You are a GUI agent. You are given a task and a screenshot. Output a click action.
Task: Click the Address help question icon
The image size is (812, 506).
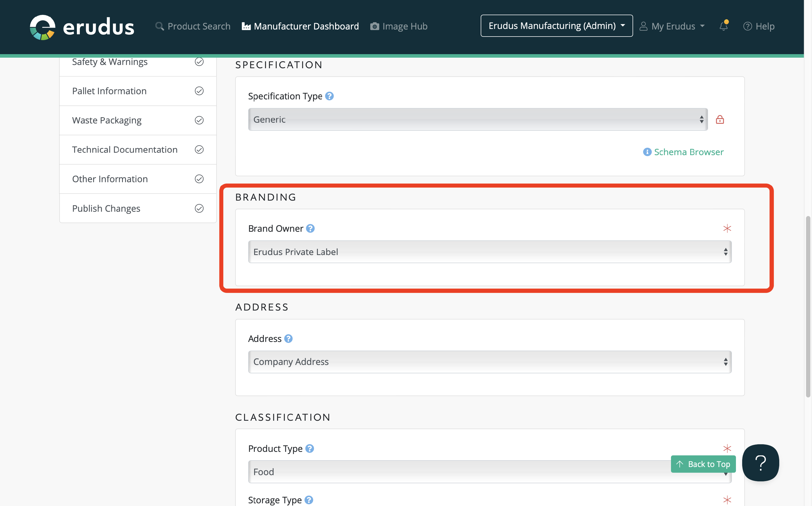click(x=288, y=339)
